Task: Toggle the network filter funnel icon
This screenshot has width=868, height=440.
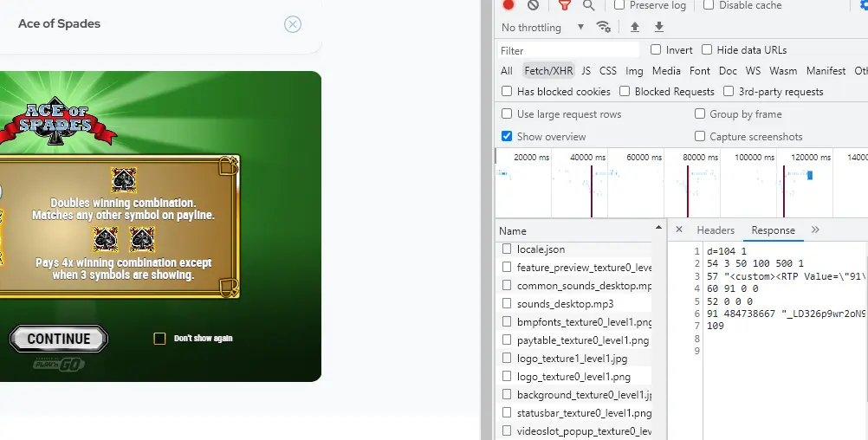Action: [x=564, y=5]
